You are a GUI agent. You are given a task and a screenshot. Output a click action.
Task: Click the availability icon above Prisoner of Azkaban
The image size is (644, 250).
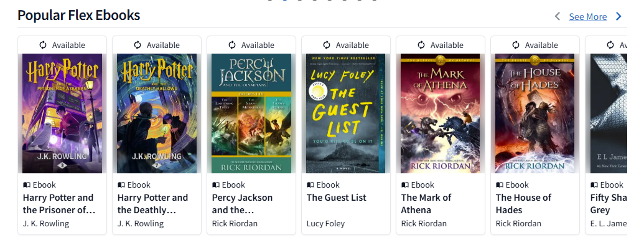click(43, 45)
